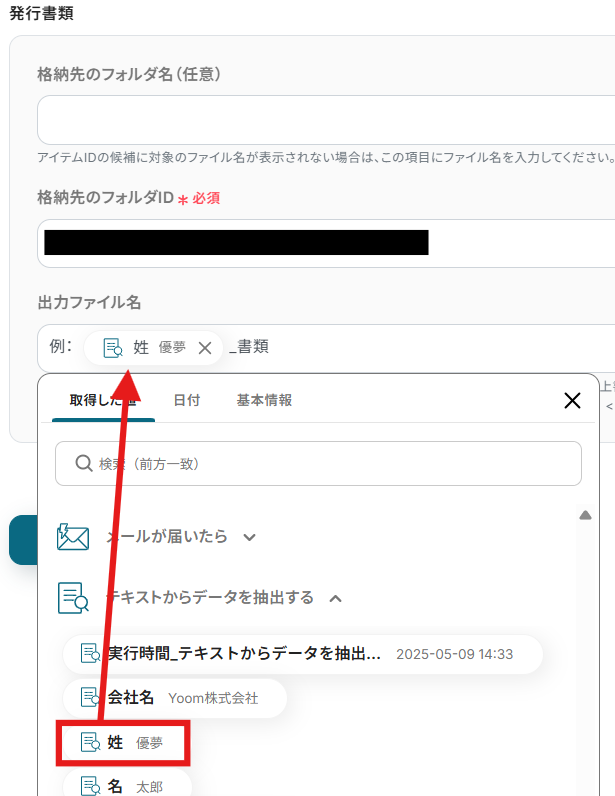Click the 発行書類 heading

tap(42, 13)
